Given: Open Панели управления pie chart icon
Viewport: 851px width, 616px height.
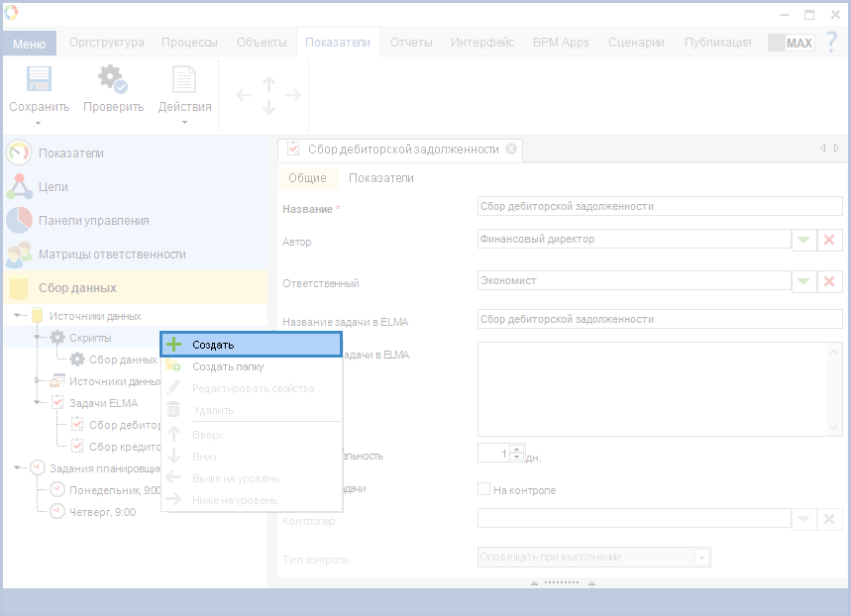Looking at the screenshot, I should (19, 221).
